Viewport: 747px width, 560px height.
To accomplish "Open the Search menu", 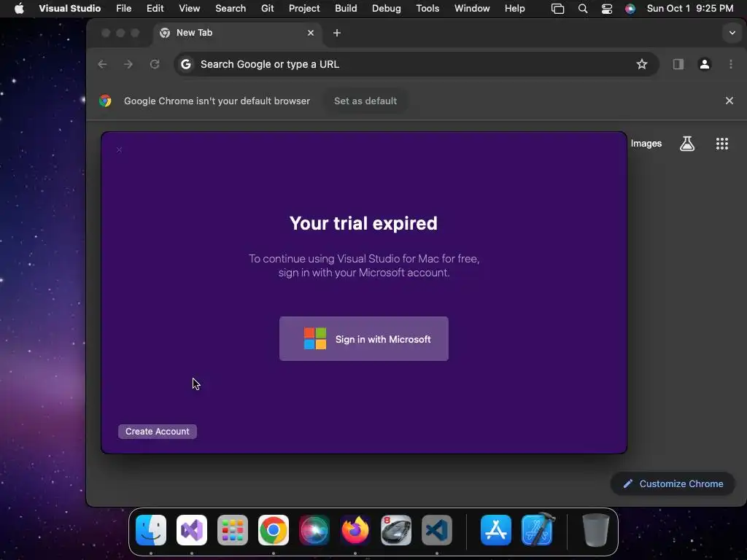I will click(231, 9).
